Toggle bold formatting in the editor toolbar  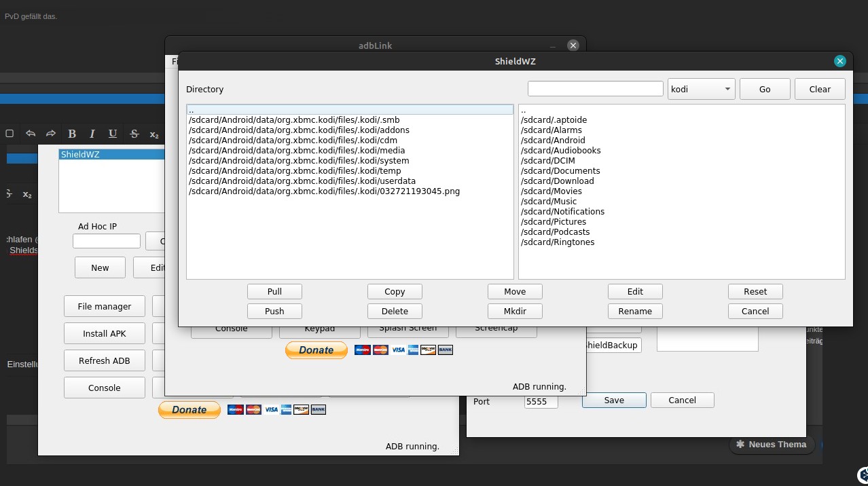coord(72,134)
